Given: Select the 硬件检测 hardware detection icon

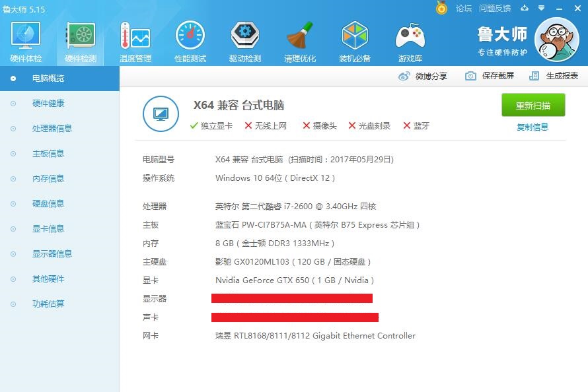Looking at the screenshot, I should point(81,42).
